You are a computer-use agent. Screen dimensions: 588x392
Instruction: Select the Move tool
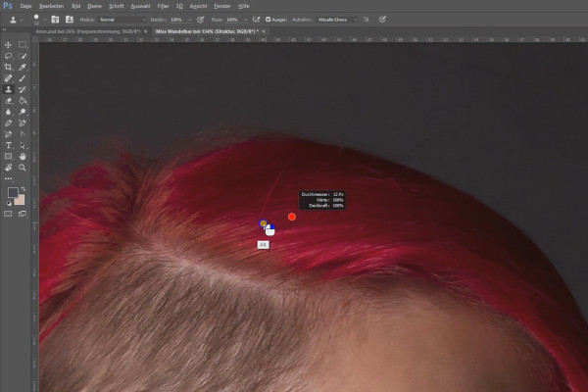pos(8,45)
